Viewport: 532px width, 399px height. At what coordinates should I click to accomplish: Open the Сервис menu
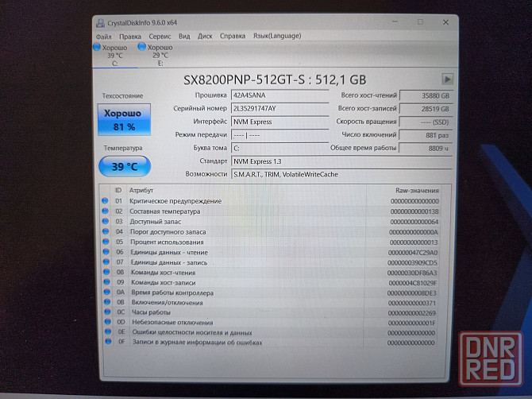pos(160,37)
